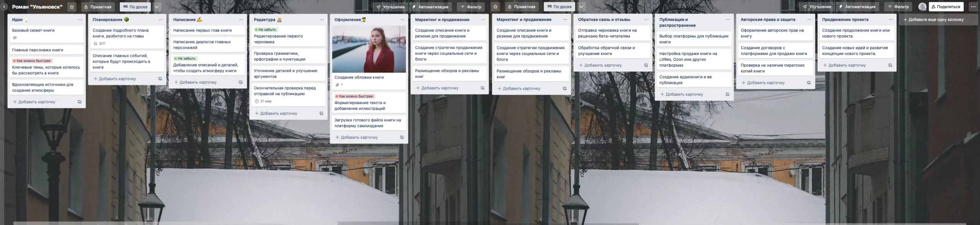Open the Редактура list actions menu

coord(322,20)
